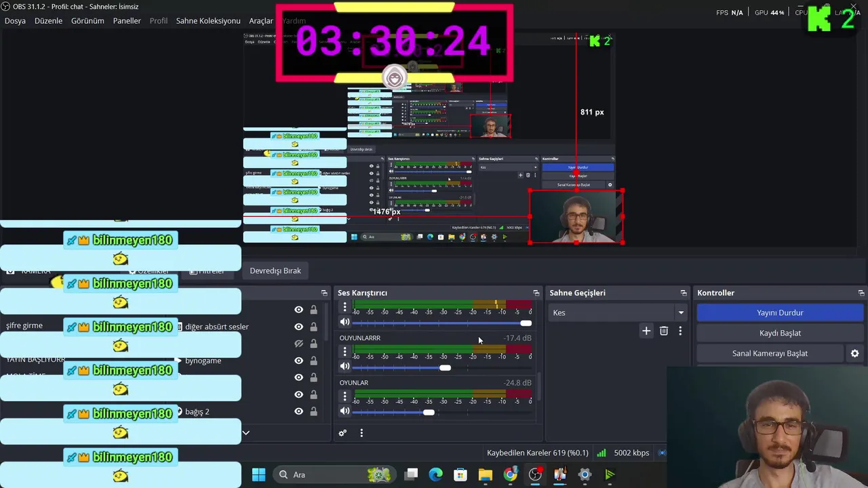Toggle visibility eye of the 'bağış 2' source

point(298,411)
